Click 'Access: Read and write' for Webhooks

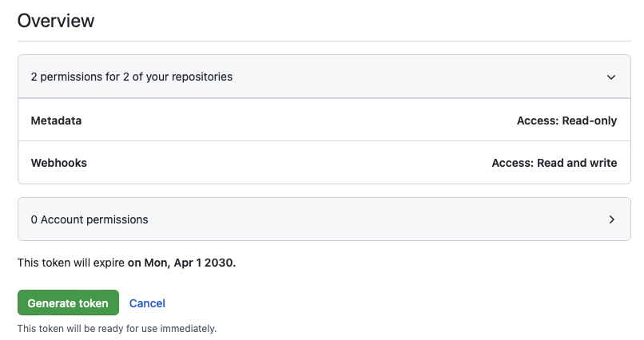(x=554, y=163)
